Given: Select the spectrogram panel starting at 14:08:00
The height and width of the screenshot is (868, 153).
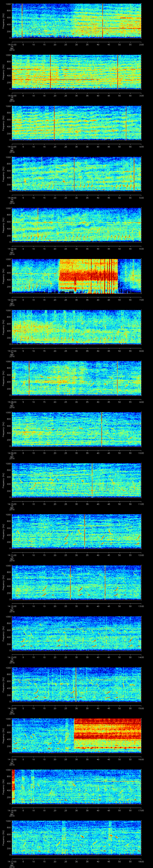Looking at the screenshot, I should pyautogui.click(x=77, y=378).
